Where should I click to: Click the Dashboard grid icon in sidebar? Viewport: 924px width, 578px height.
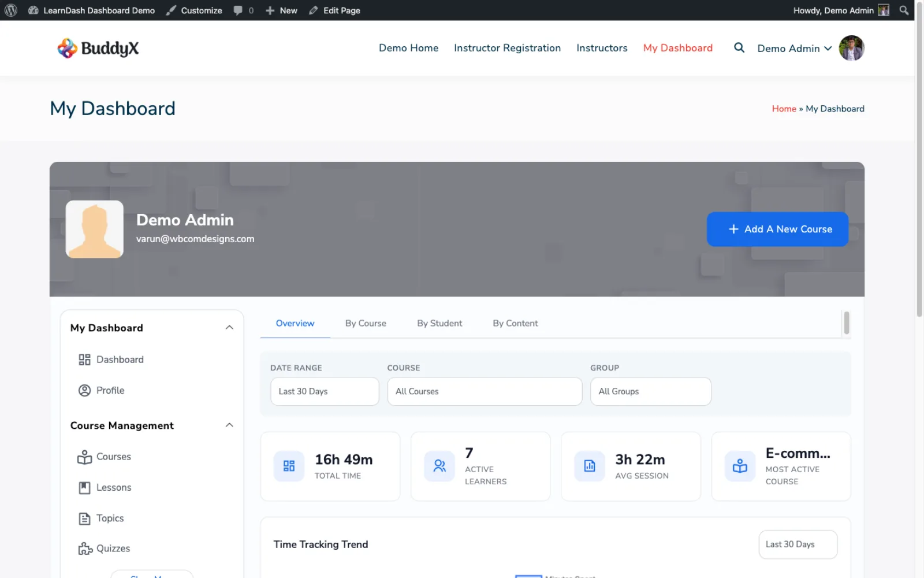pos(84,360)
